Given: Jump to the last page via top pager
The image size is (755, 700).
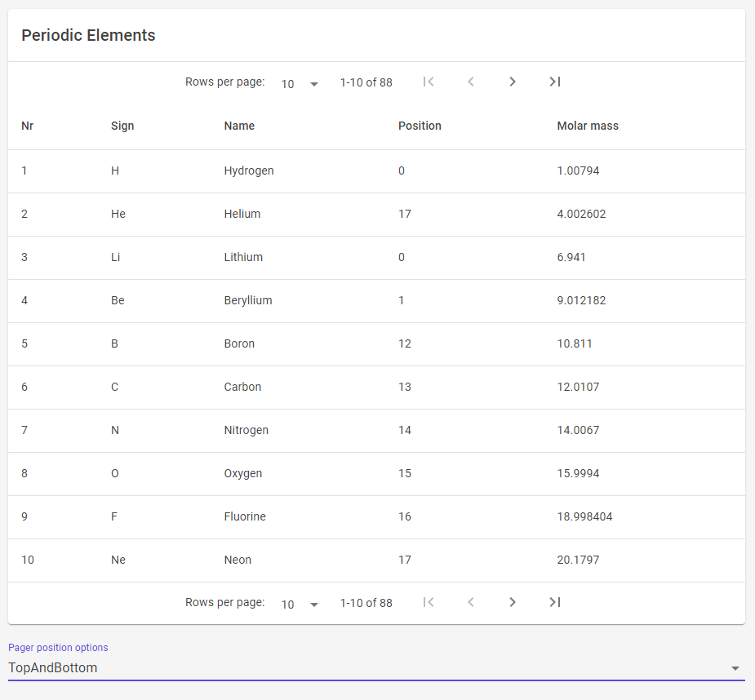Looking at the screenshot, I should pos(554,82).
